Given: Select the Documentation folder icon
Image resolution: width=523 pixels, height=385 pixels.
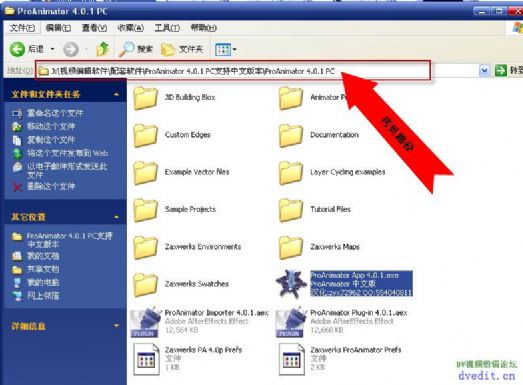Looking at the screenshot, I should 291,135.
